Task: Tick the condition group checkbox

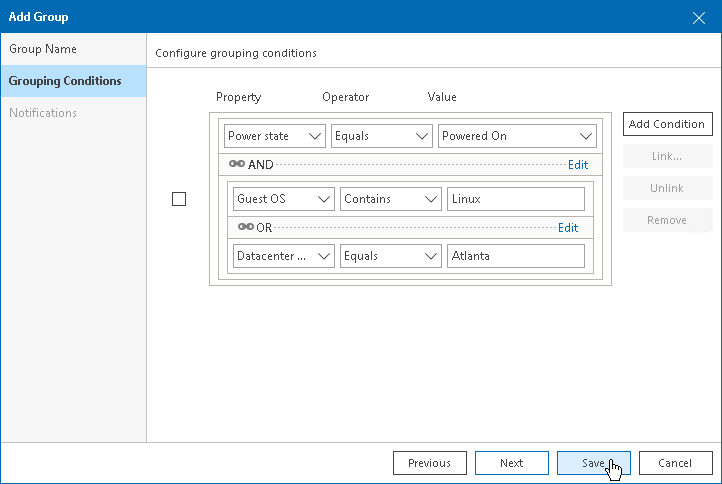Action: tap(179, 199)
